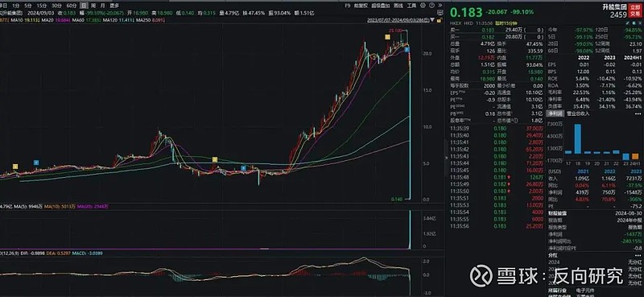The image size is (644, 297).
Task: Click the edit pencil icon under the stock code
Action: 628,23
